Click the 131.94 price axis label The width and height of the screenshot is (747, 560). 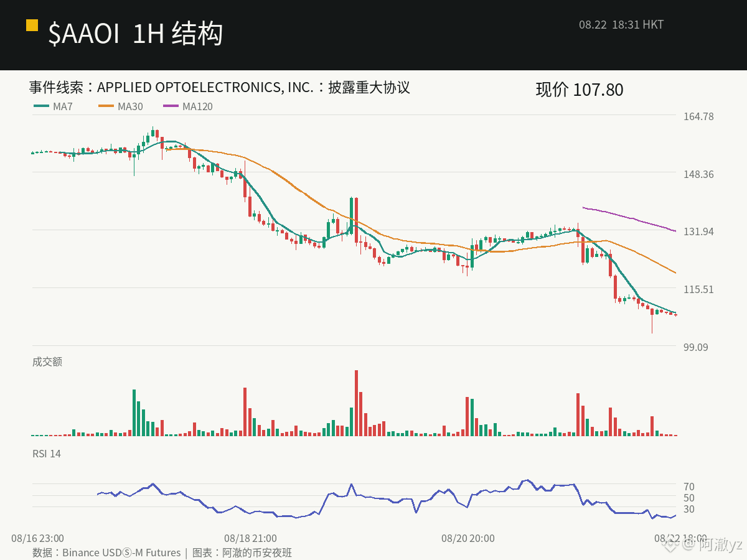698,231
